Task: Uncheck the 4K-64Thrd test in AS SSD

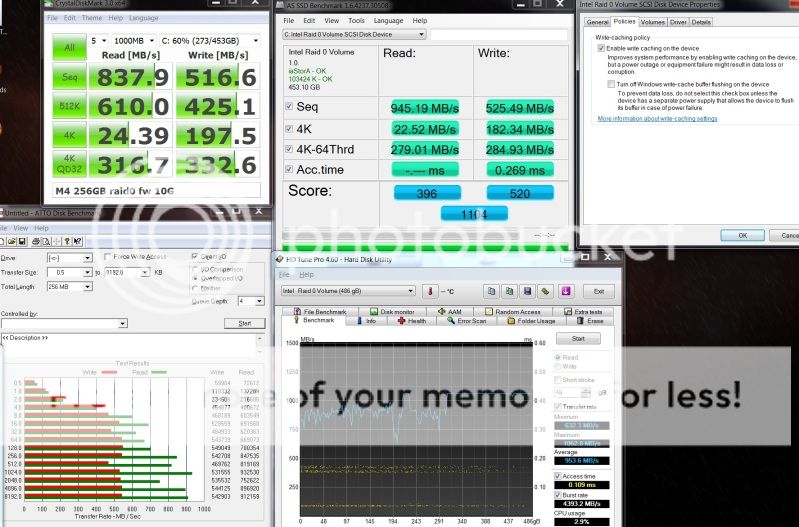Action: coord(289,150)
